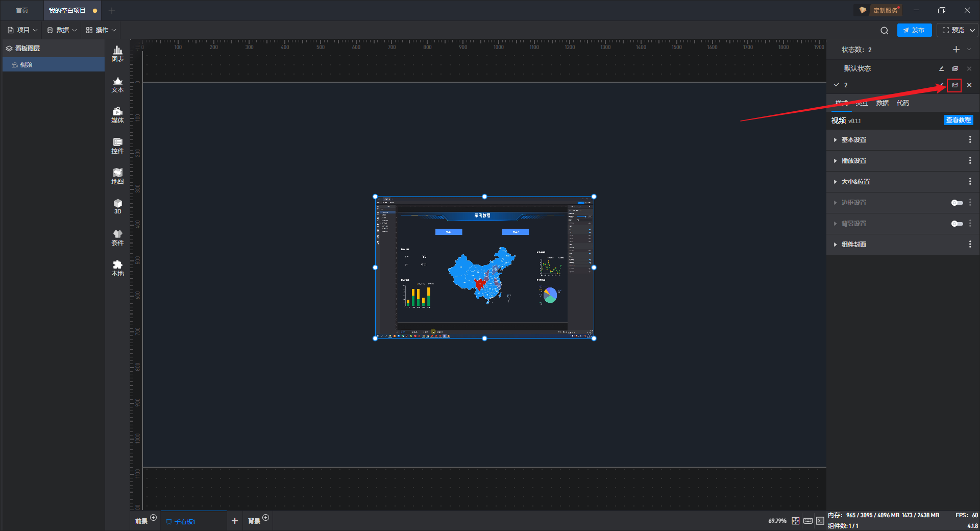Viewport: 980px width, 531px height.
Task: Activate state 2 checkmark
Action: 837,85
